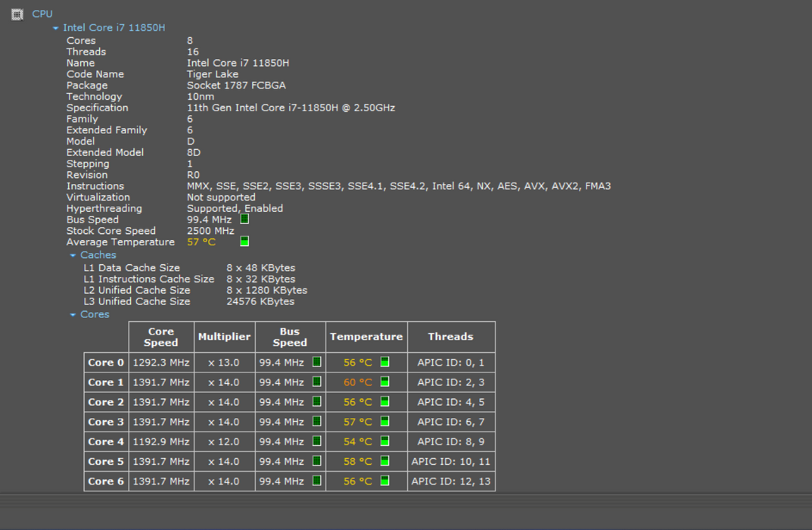
Task: Click the green graph icon beside the summary Bus Speed value
Action: pyautogui.click(x=244, y=219)
